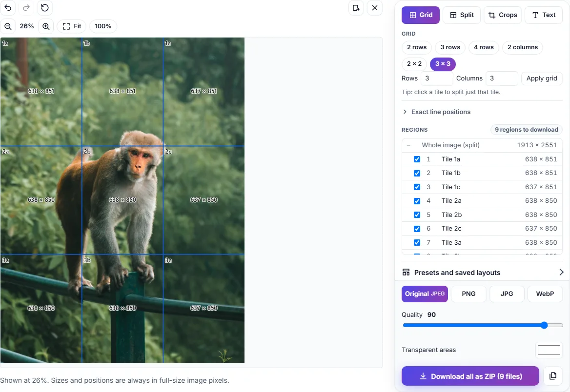Screen dimensions: 570x392
Task: Set zoom to 100%
Action: click(103, 26)
